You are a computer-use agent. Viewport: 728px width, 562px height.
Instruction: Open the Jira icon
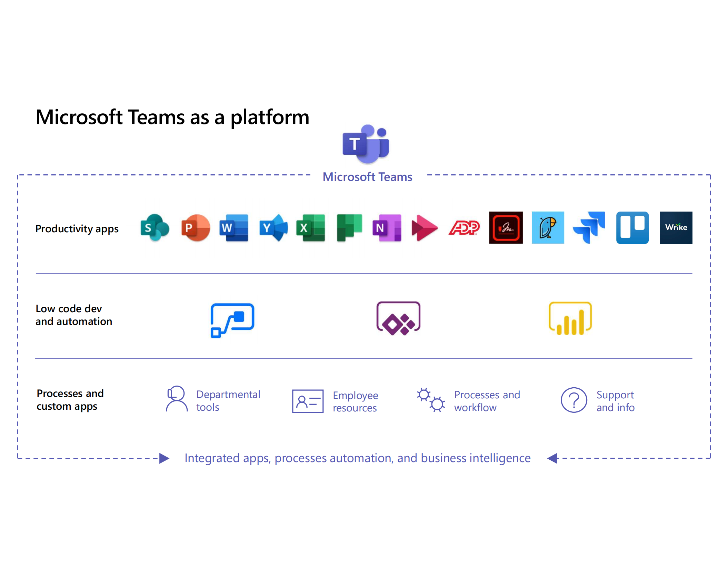(x=589, y=228)
